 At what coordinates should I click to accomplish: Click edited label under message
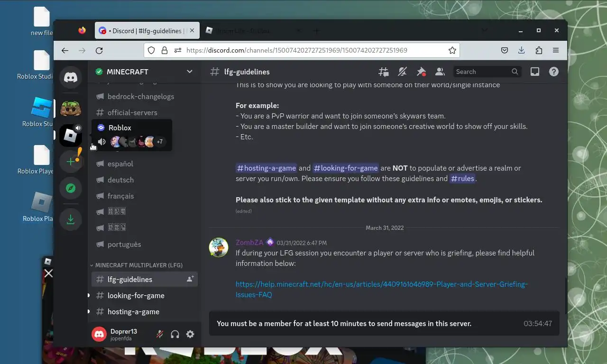click(244, 211)
